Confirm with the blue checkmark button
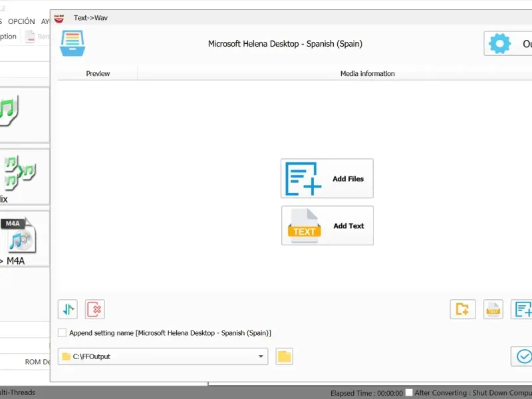This screenshot has width=532, height=399. [x=522, y=356]
